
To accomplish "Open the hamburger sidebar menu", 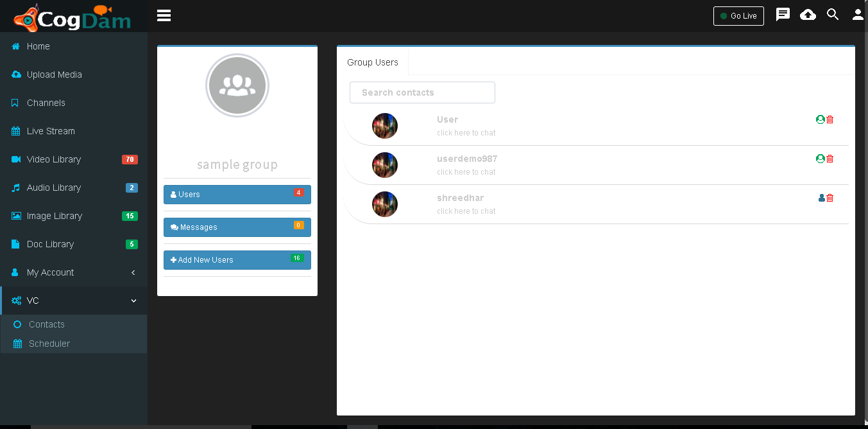I will (164, 15).
